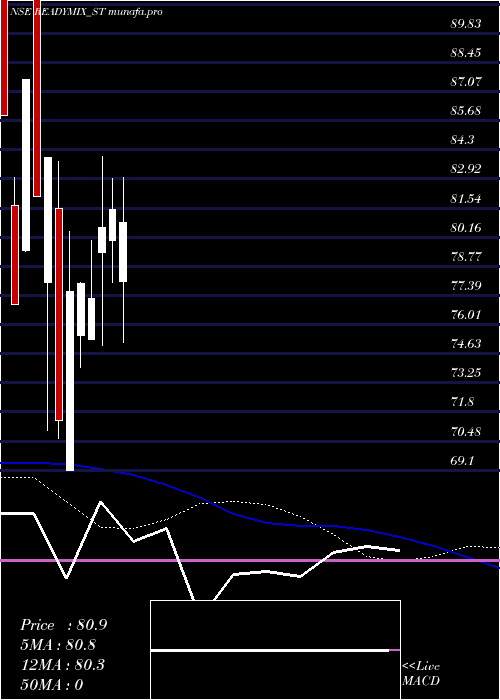Click the 84.3 price axis label
This screenshot has width=500, height=700.
tap(462, 140)
